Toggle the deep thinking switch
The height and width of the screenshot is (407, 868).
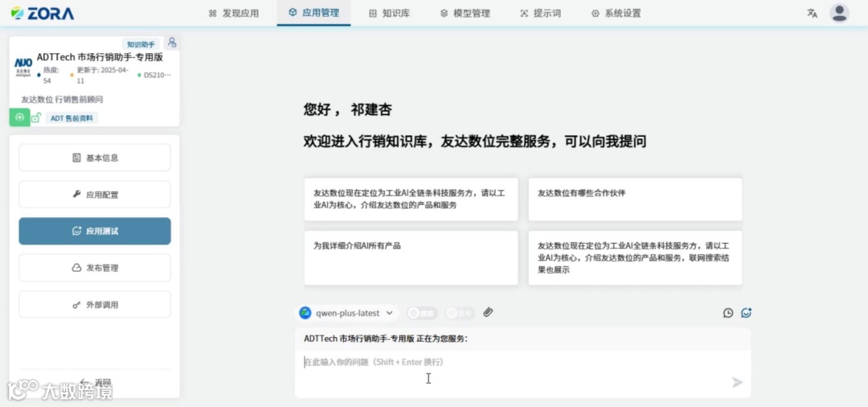461,313
